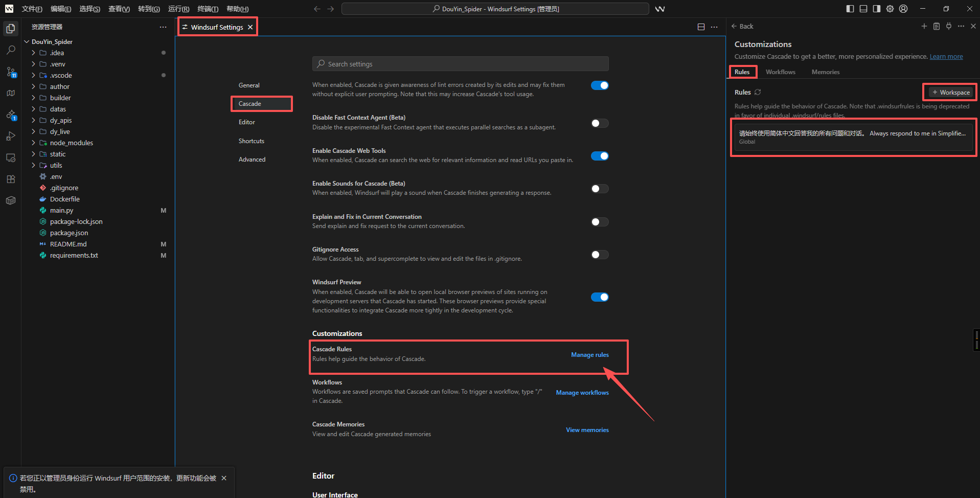Select Advanced in settings navigation

(252, 160)
